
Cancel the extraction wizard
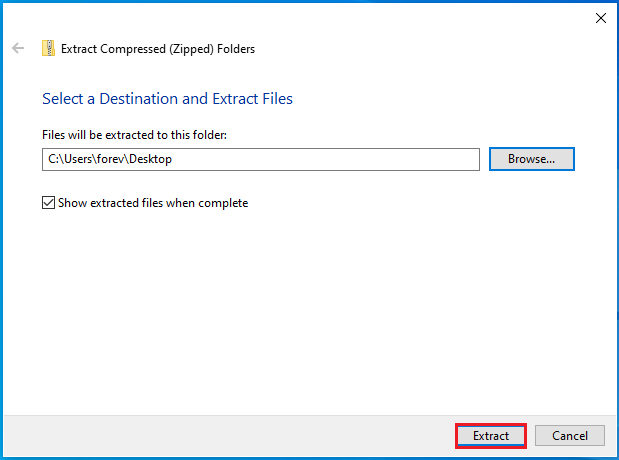tap(569, 436)
